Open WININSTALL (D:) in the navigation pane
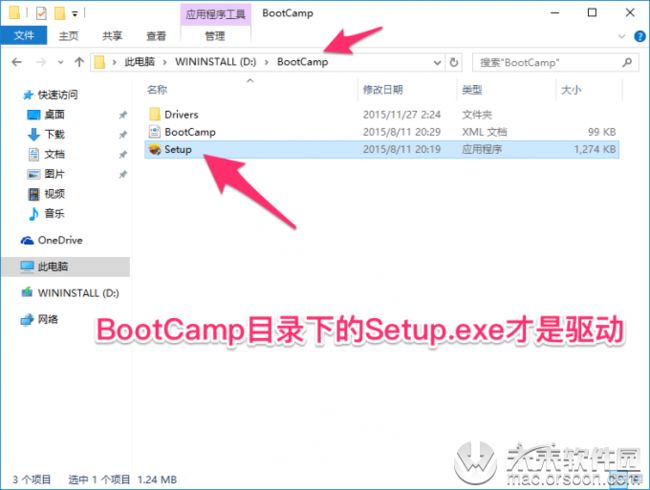Screen dimensions: 650x490 pyautogui.click(x=78, y=293)
